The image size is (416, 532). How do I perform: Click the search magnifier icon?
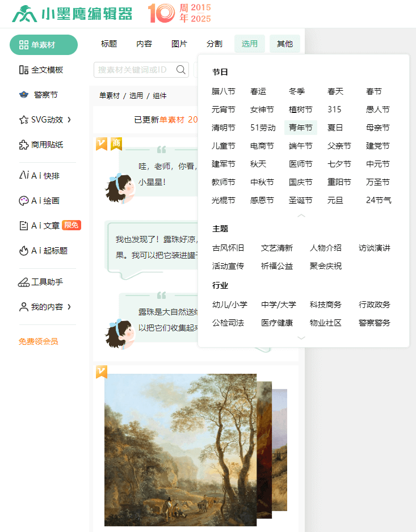pos(181,70)
